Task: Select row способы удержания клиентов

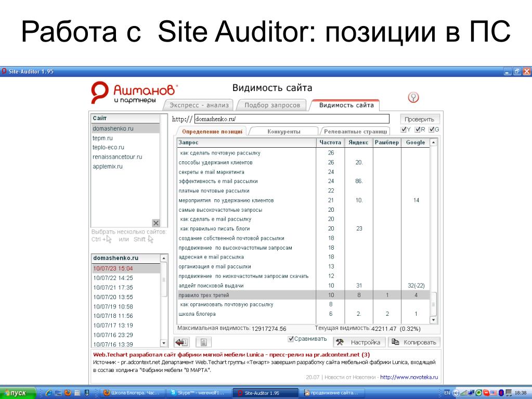Action: (303, 162)
